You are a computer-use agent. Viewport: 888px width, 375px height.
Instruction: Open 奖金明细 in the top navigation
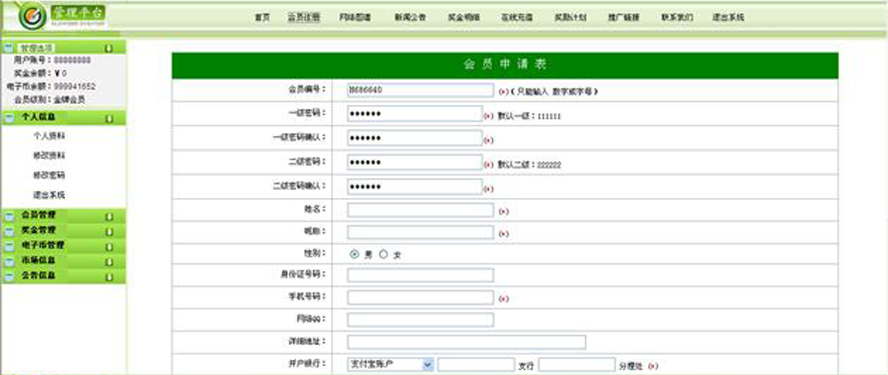(464, 18)
